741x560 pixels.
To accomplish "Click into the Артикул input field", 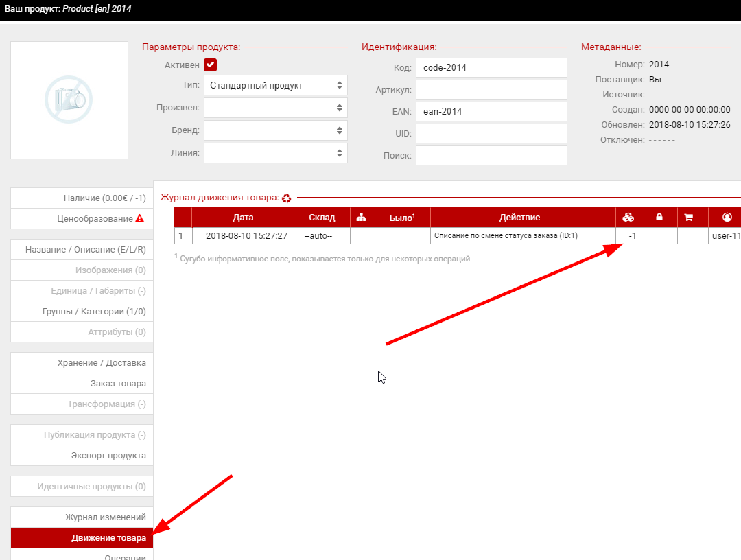I will click(x=491, y=90).
